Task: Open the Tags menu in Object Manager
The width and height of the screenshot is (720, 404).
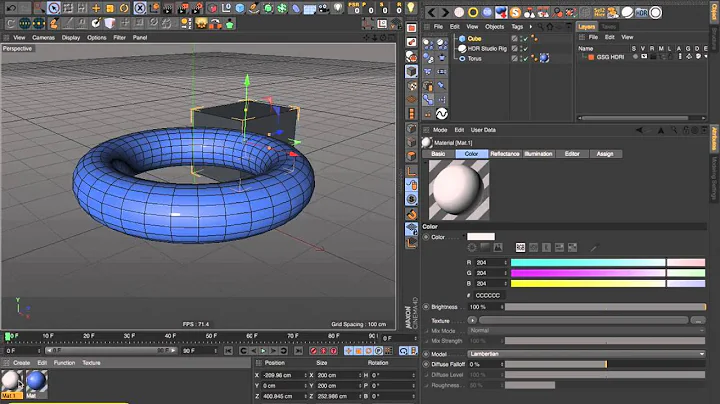Action: pos(517,27)
